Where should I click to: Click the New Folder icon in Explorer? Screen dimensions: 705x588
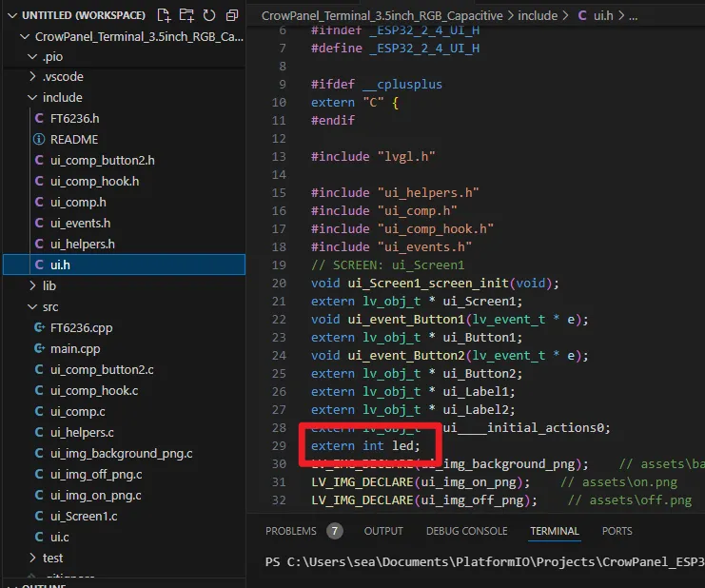[187, 15]
